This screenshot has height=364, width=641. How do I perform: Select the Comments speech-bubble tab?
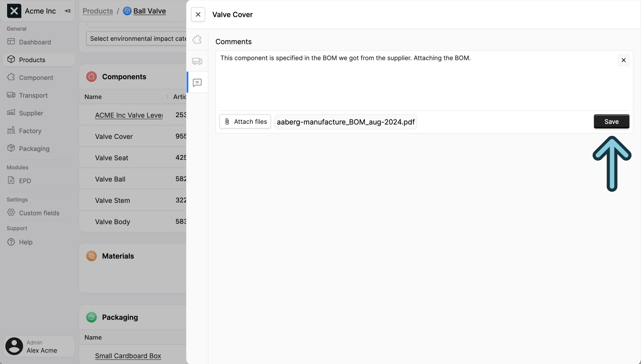click(x=197, y=83)
